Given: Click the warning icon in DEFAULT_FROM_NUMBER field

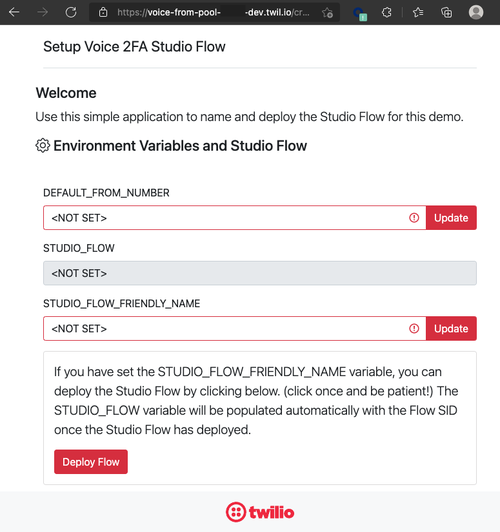Looking at the screenshot, I should [414, 217].
